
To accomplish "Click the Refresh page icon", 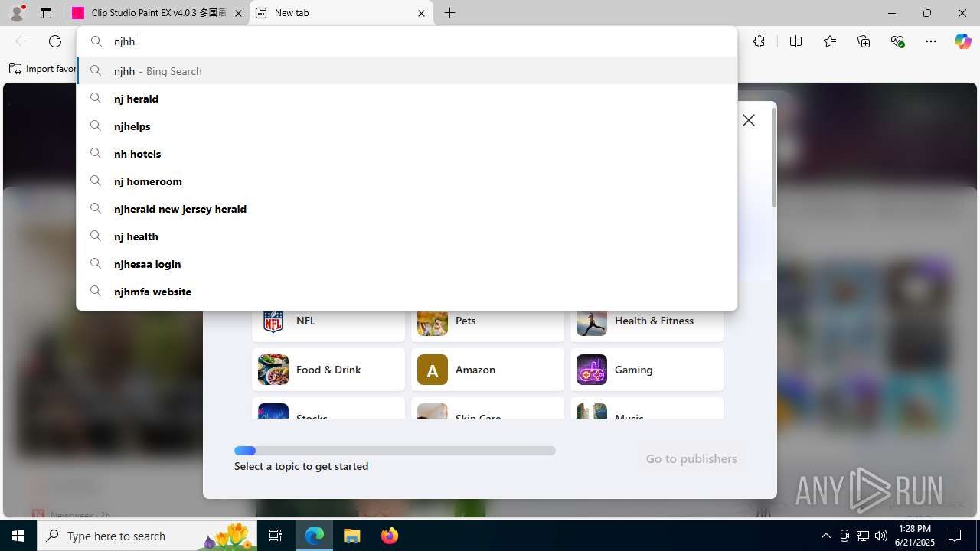I will point(55,41).
